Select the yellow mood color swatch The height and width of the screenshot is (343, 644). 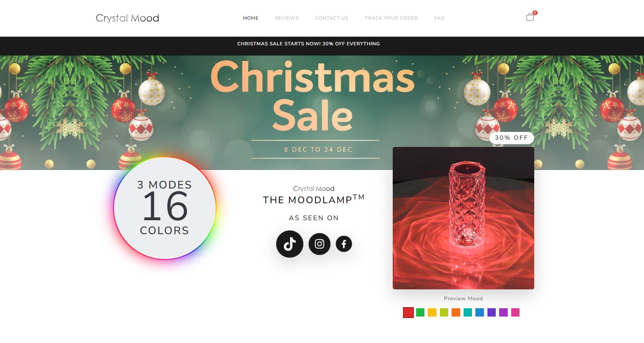pos(432,312)
